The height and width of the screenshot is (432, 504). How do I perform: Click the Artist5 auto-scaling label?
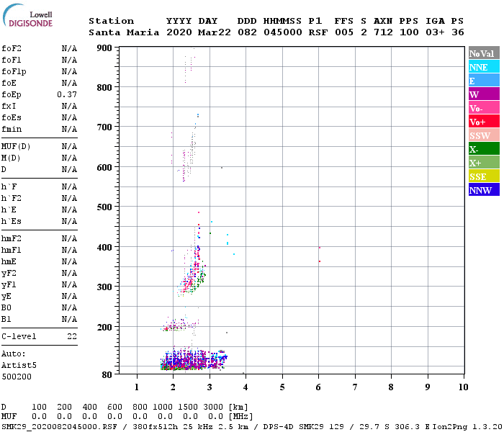click(19, 366)
